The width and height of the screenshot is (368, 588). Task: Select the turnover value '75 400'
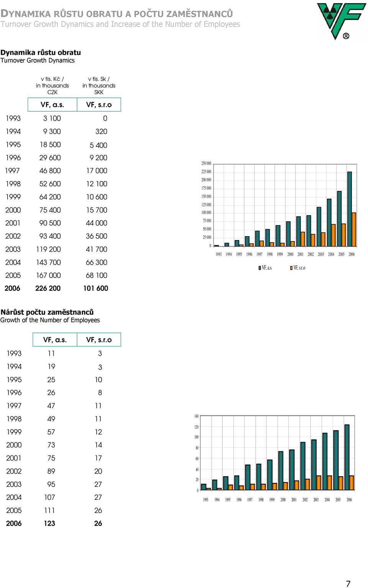tap(50, 210)
